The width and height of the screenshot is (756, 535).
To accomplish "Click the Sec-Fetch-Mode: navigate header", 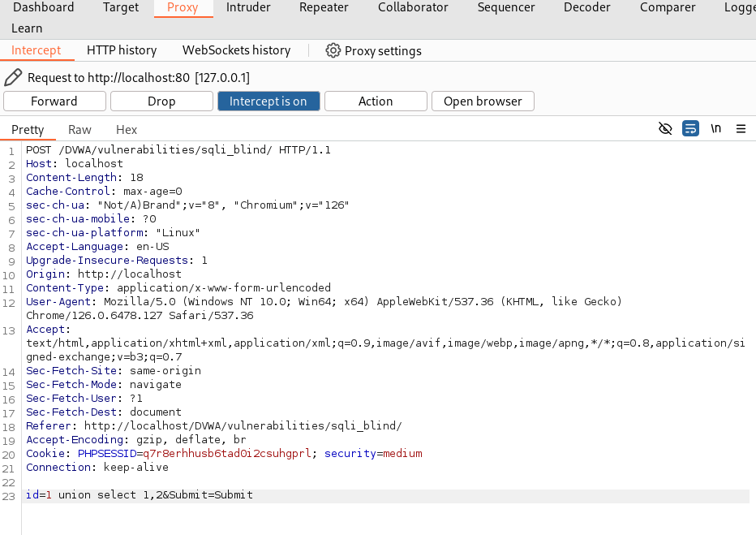I will click(104, 385).
